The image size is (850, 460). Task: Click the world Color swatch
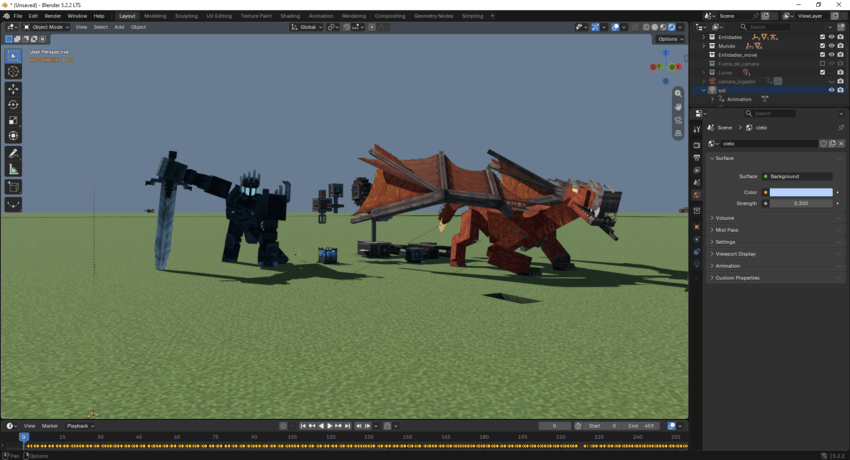tap(801, 192)
